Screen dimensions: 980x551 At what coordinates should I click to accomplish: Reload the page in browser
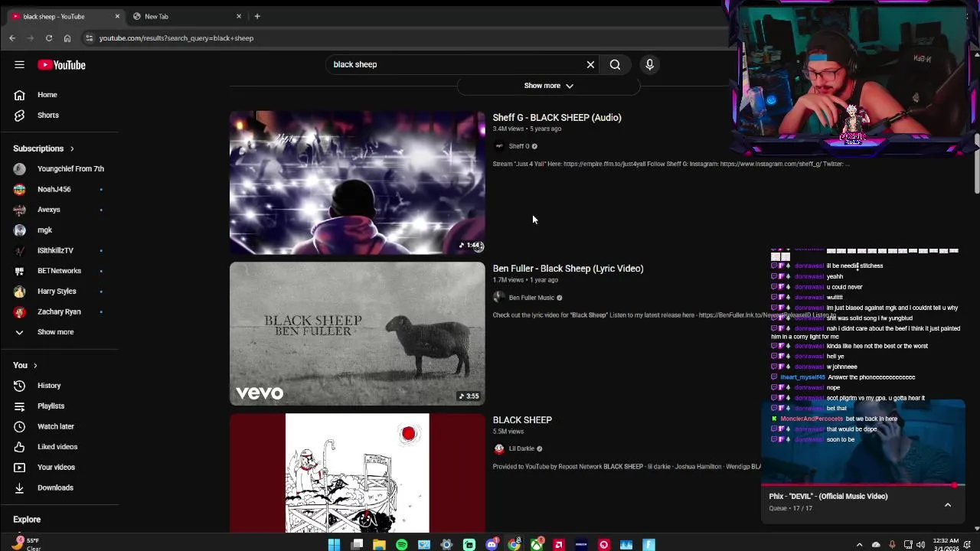[49, 38]
